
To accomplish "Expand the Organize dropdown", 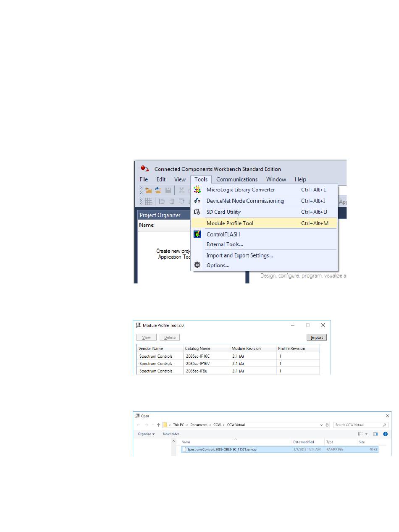I will (x=146, y=434).
